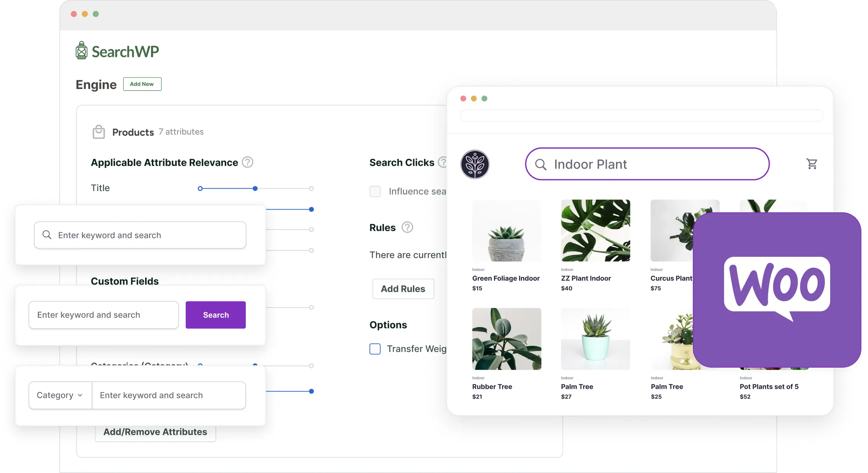Open help icon beside Applicable Attribute Relevance
868x473 pixels.
(248, 162)
